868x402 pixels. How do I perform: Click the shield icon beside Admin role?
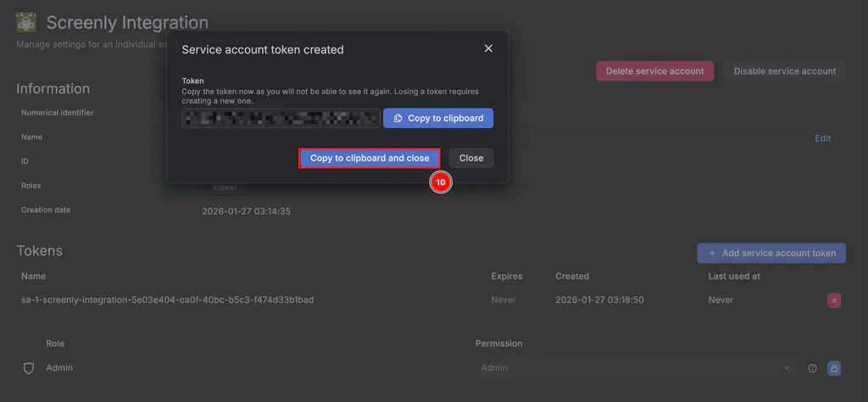(x=29, y=368)
